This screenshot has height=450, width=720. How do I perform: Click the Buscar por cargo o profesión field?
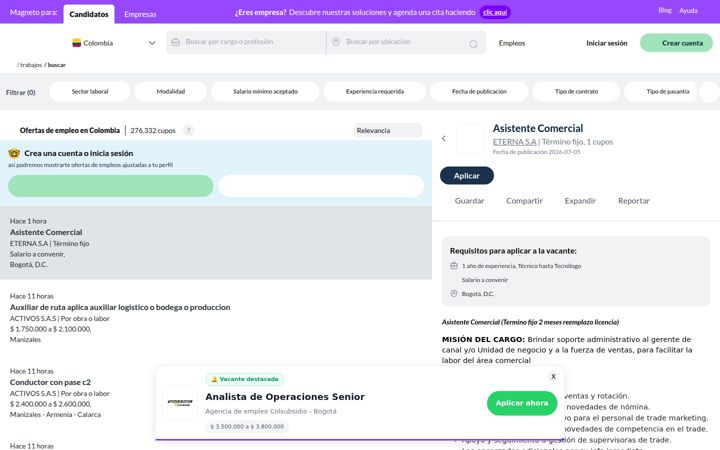point(246,42)
